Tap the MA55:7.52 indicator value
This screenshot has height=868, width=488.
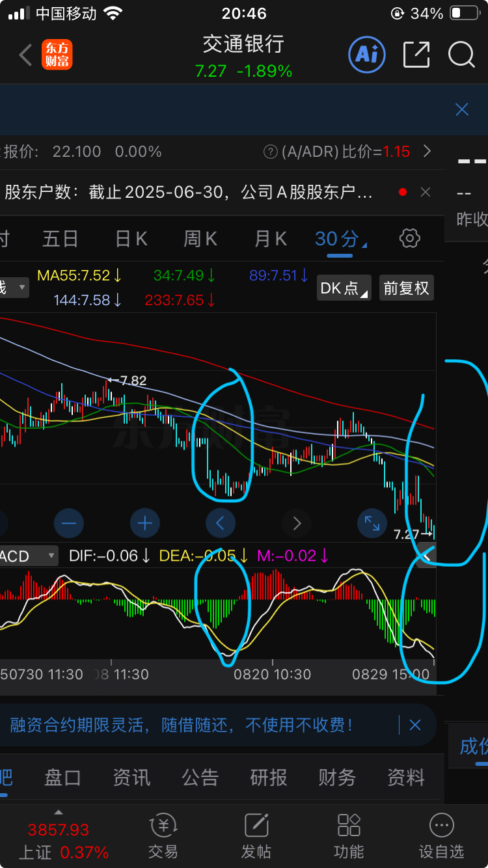tap(79, 275)
